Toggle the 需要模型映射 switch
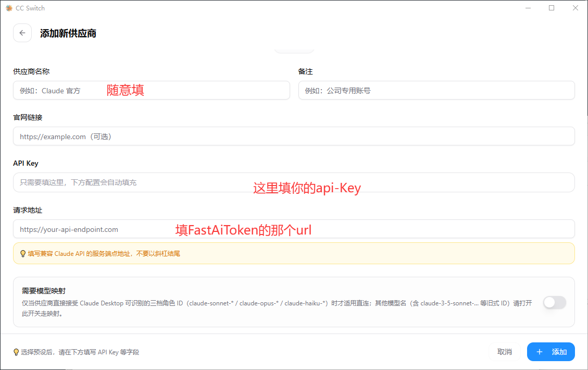This screenshot has width=588, height=370. coord(555,302)
